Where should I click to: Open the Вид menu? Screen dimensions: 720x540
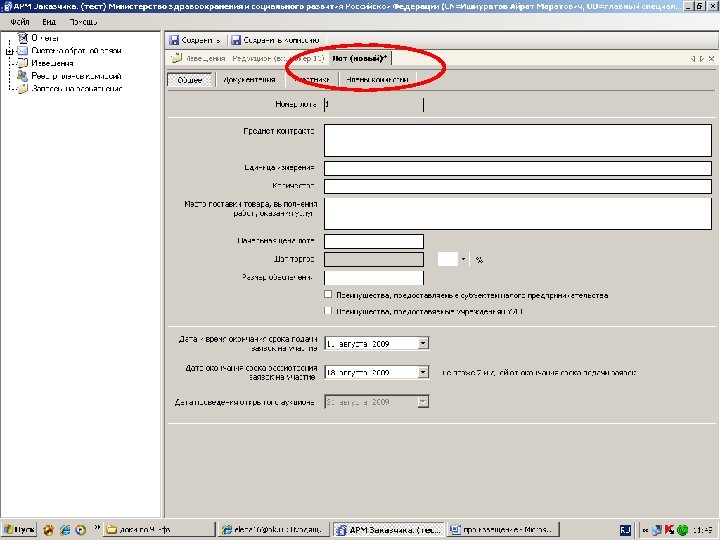(49, 22)
